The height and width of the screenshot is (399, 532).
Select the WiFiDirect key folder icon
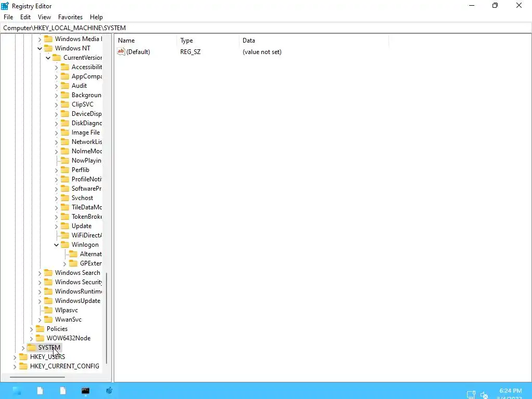point(65,235)
